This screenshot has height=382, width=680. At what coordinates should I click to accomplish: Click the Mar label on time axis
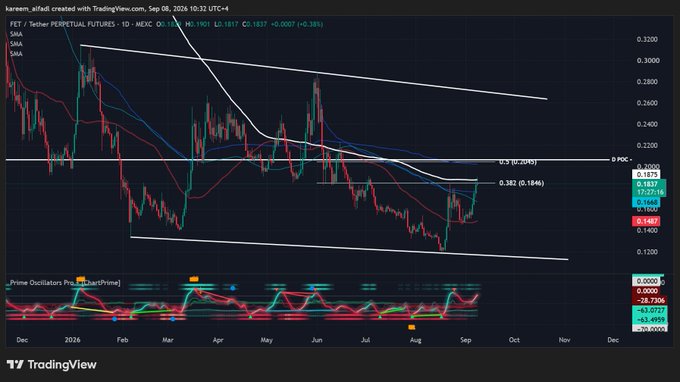[168, 340]
